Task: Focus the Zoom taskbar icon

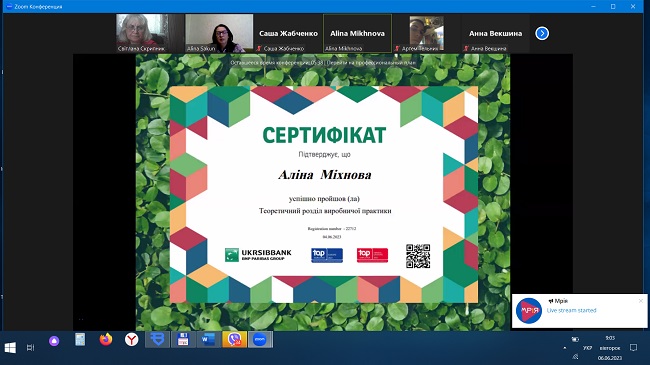Action: click(260, 340)
